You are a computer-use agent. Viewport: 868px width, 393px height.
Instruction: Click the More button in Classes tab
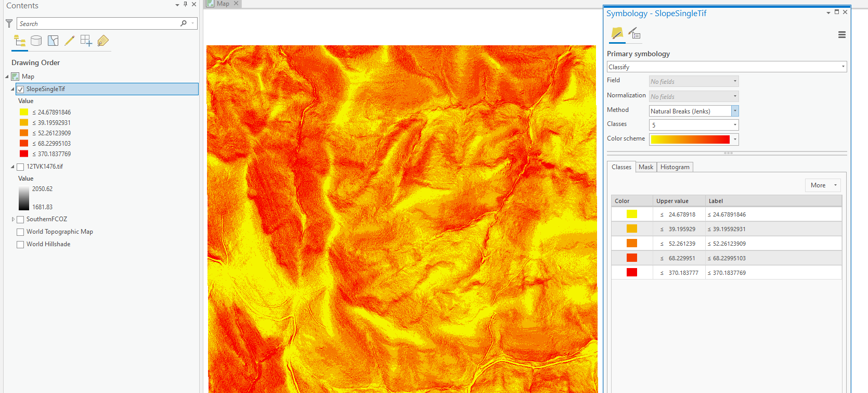[823, 185]
